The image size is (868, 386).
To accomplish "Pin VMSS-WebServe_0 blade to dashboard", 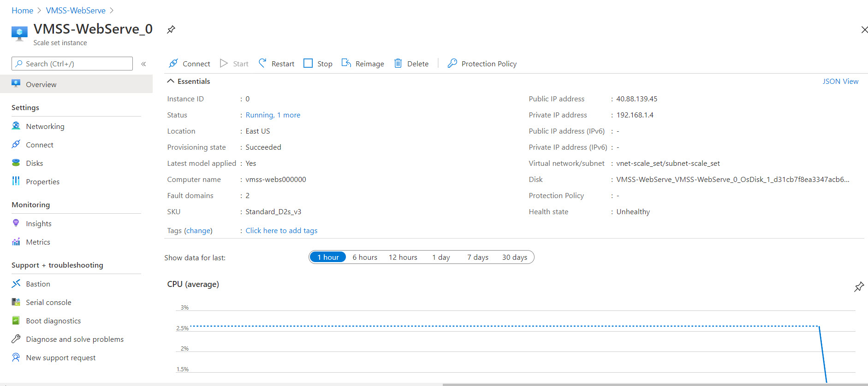I will pyautogui.click(x=171, y=29).
